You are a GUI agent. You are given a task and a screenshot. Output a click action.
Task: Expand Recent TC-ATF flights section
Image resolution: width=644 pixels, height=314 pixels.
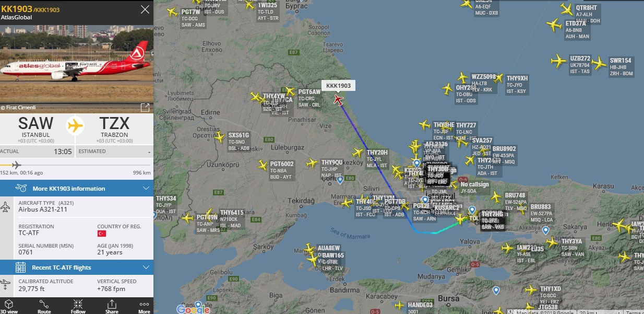[77, 268]
